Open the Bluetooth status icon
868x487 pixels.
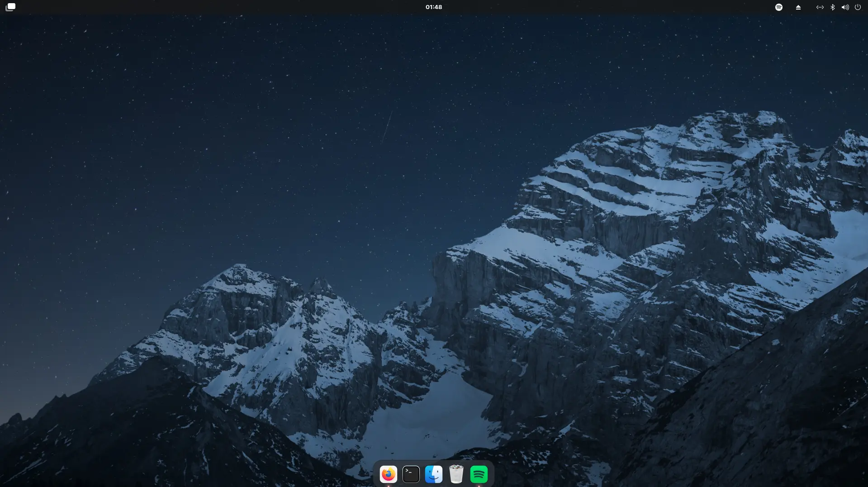(832, 7)
